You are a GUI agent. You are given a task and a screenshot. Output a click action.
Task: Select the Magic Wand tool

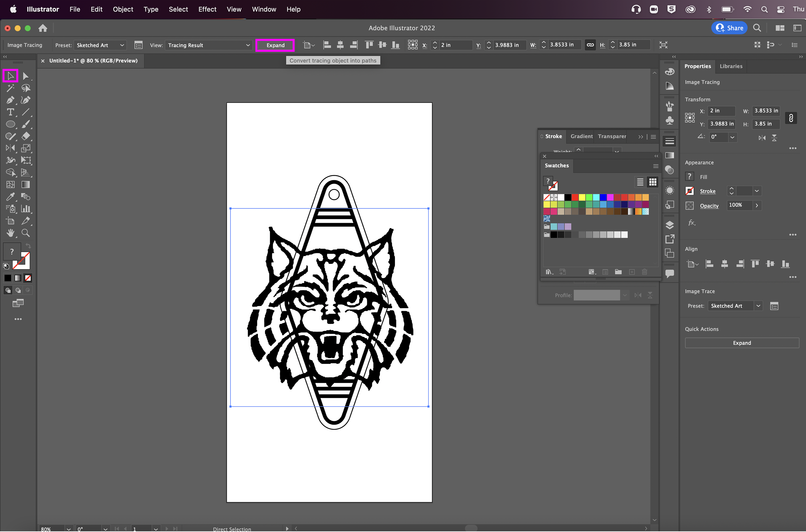tap(10, 88)
